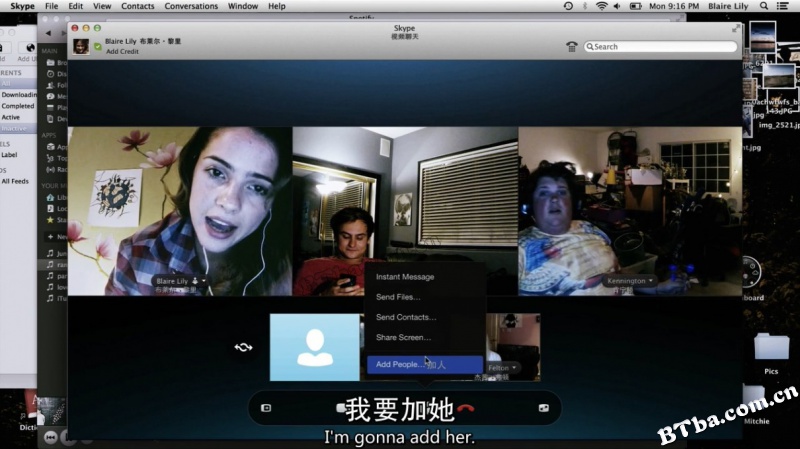
Task: Click the Browse icon in Spotify's sidebar
Action: (x=51, y=63)
